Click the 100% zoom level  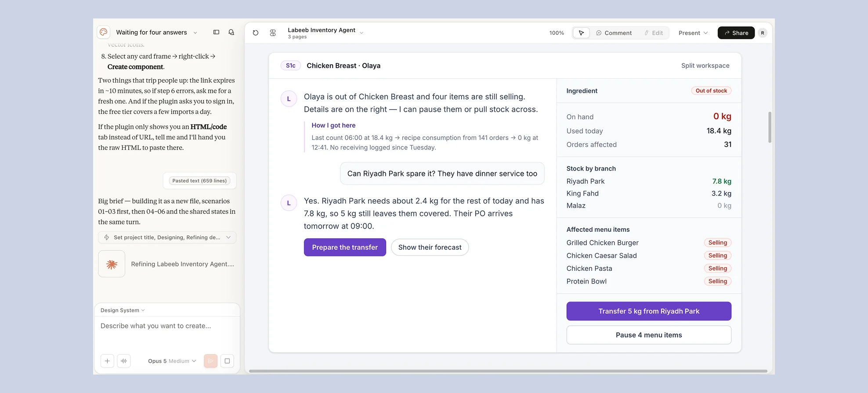click(x=557, y=33)
